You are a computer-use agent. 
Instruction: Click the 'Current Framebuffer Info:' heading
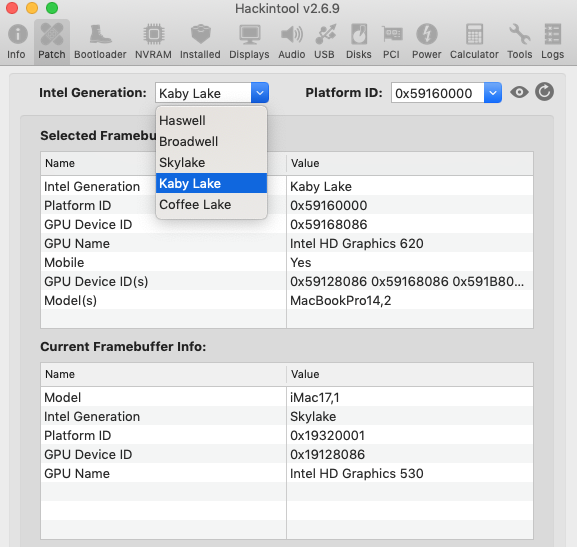click(x=123, y=347)
